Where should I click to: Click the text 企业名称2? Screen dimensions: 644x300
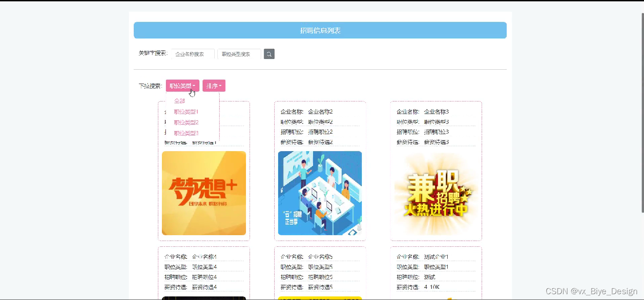coord(320,112)
